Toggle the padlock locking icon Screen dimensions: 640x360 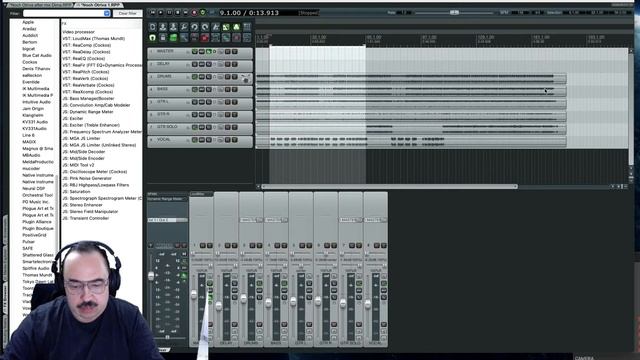pos(163,38)
